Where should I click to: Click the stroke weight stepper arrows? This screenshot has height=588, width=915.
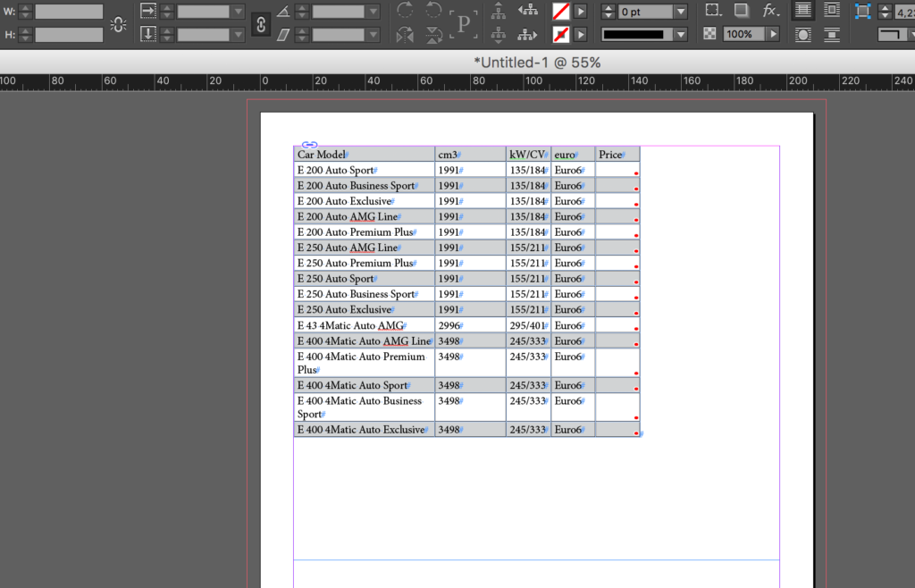click(608, 11)
